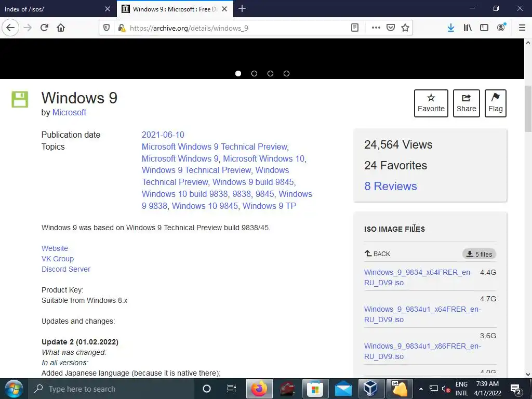This screenshot has width=532, height=399.
Task: Click the taskbar search box
Action: point(110,389)
